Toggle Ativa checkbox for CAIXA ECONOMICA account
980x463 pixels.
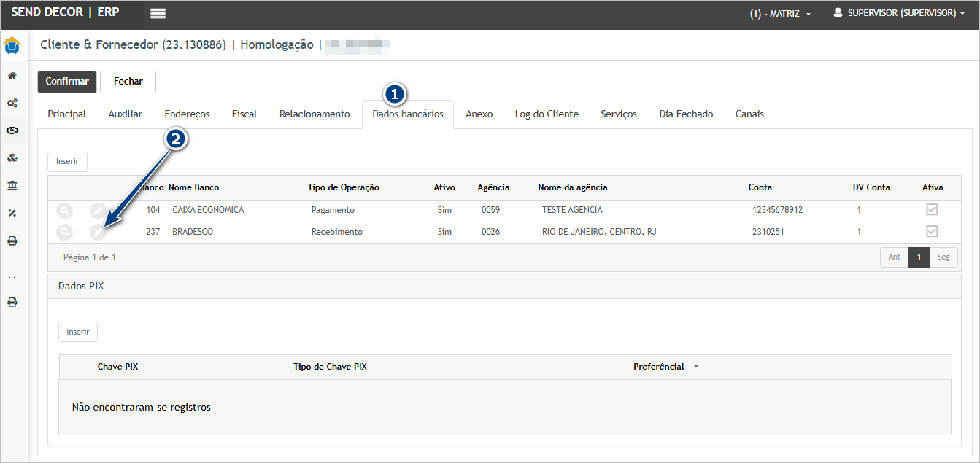tap(932, 210)
